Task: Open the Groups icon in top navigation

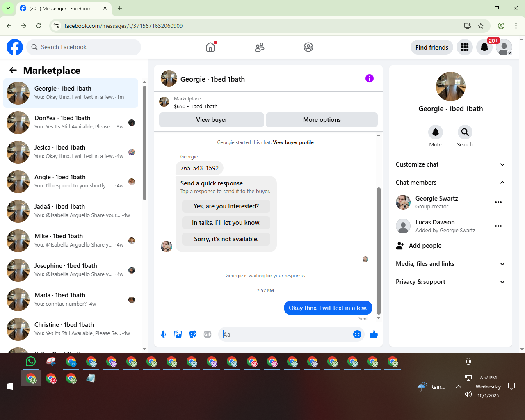Action: (308, 47)
